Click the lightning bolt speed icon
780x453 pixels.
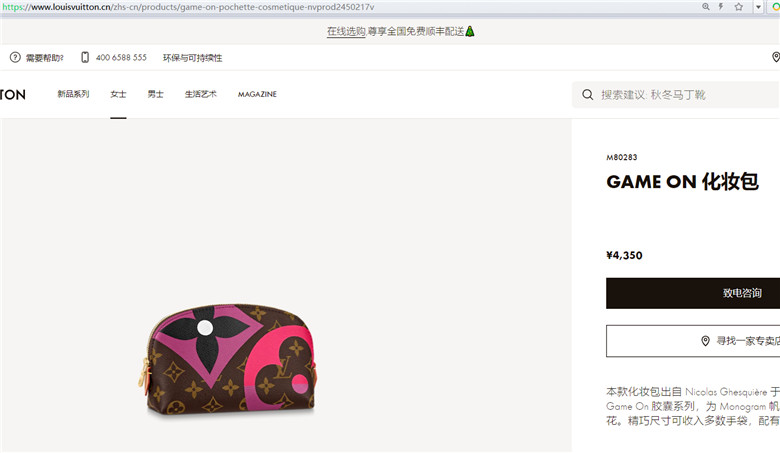point(720,6)
